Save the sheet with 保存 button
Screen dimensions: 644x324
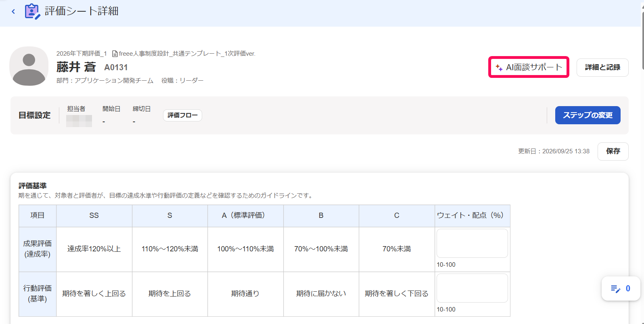pyautogui.click(x=613, y=151)
